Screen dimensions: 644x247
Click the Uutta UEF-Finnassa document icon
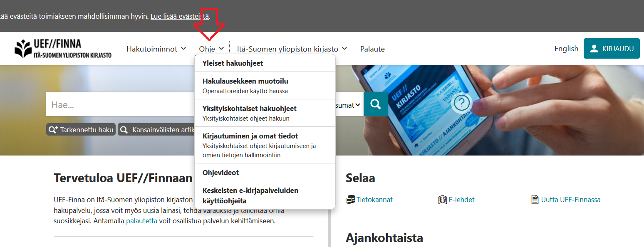[x=535, y=200]
